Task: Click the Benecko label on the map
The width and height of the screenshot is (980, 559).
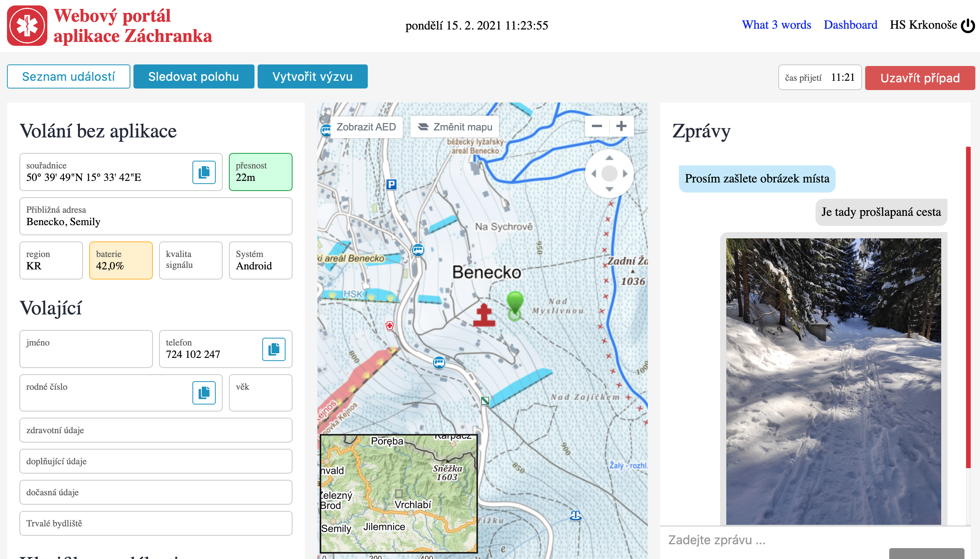Action: point(487,272)
